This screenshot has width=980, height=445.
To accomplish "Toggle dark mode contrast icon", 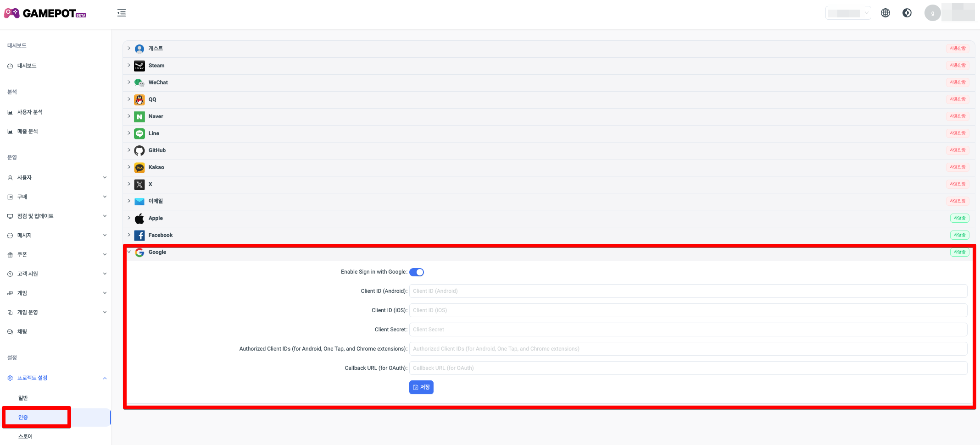I will (x=907, y=13).
